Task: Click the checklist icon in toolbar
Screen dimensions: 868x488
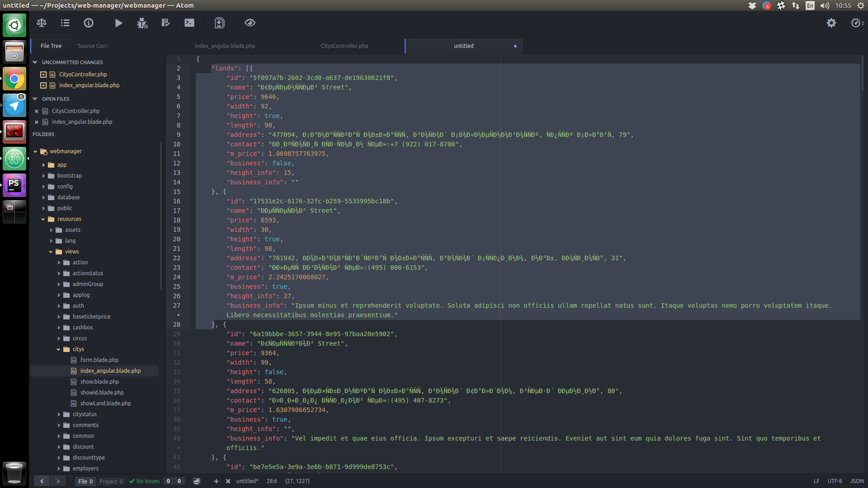Action: point(165,23)
